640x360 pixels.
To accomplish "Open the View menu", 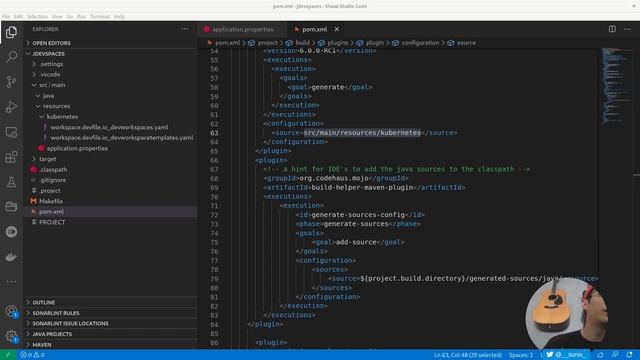I will pos(57,17).
